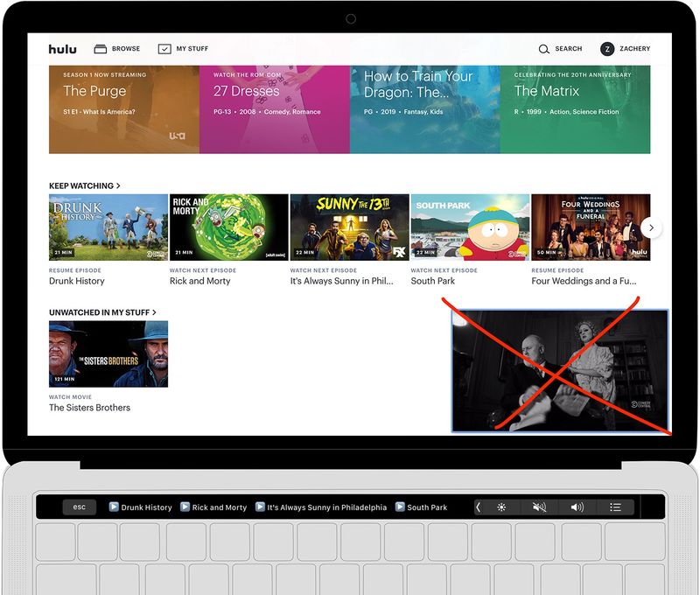Viewport: 700px width, 595px height.
Task: Open Unwatched in My Stuff chevron
Action: click(154, 312)
